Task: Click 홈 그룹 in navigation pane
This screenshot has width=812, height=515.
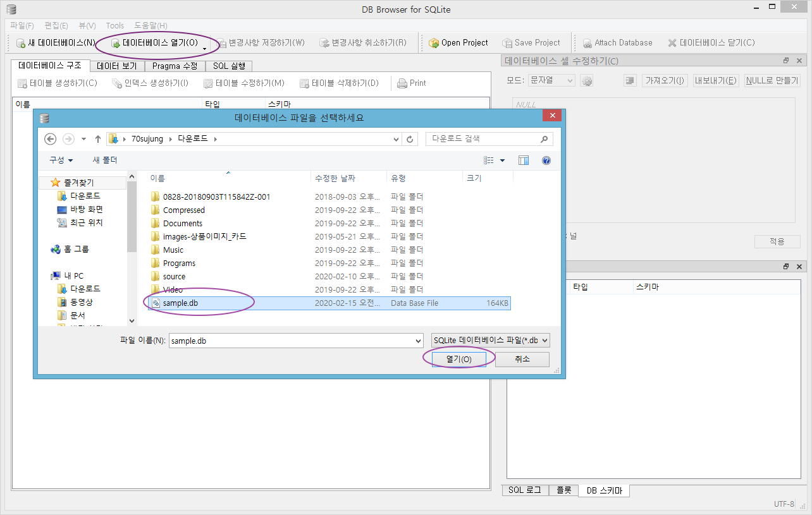Action: (70, 249)
